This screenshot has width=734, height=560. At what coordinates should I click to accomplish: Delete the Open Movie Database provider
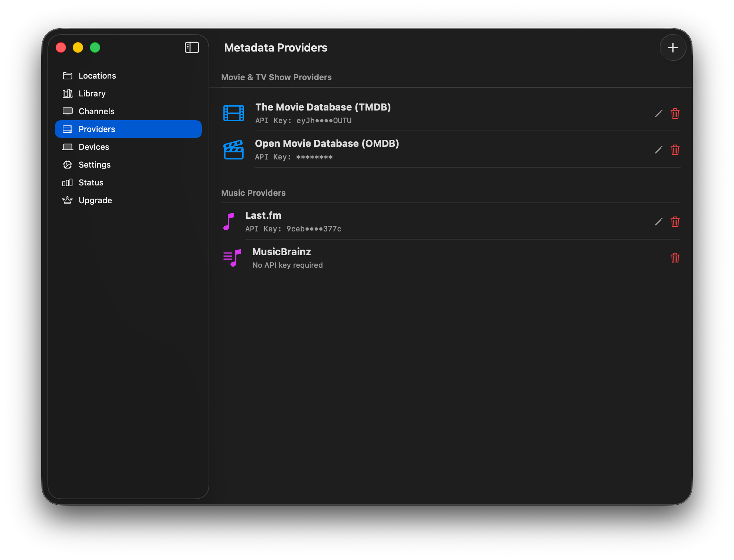pos(675,150)
